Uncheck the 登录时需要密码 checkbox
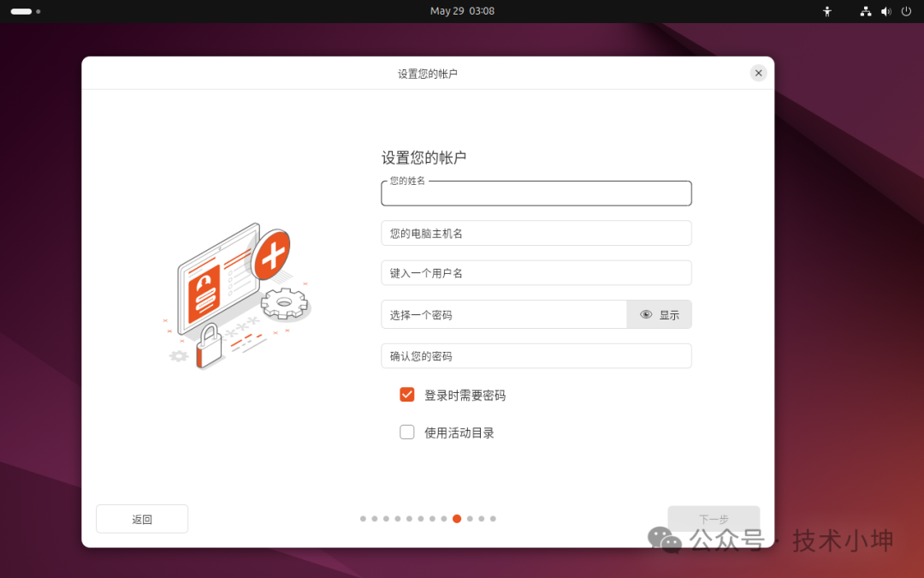 407,395
